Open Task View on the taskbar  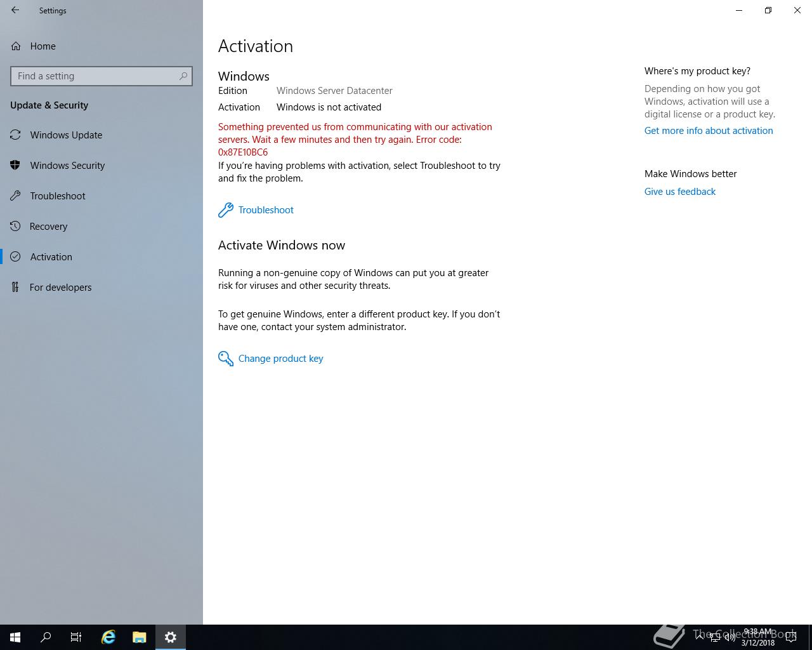pos(76,637)
